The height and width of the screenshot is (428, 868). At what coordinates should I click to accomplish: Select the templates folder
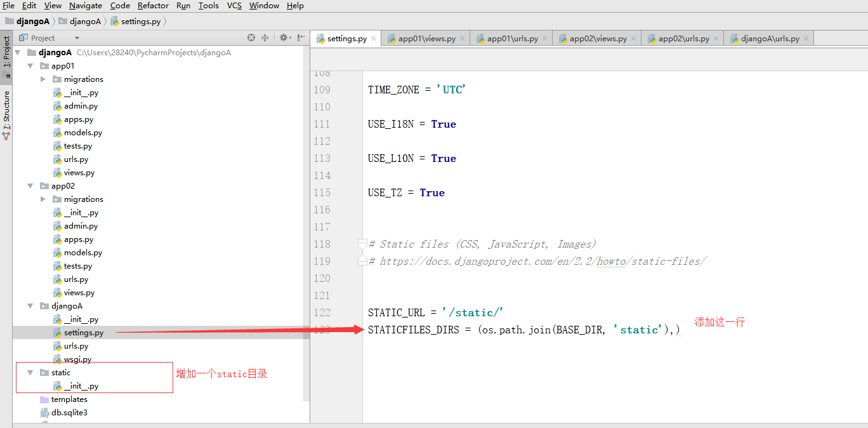coord(69,399)
